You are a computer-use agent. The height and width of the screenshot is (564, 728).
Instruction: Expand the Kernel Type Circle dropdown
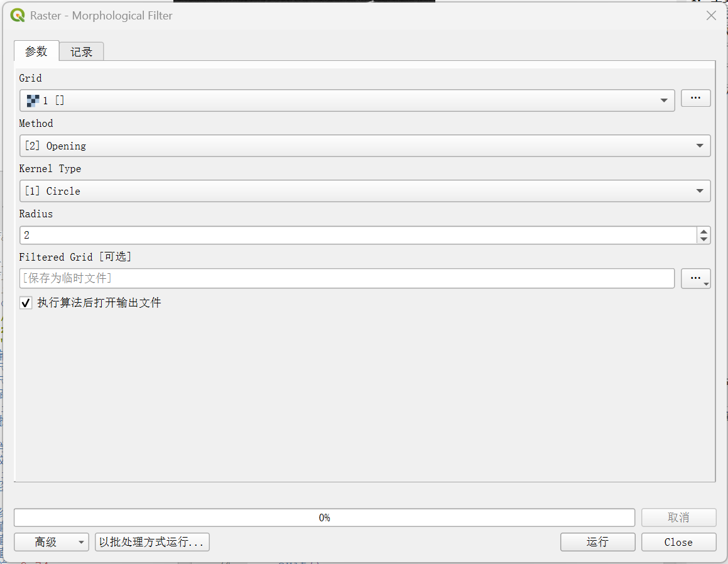click(364, 191)
